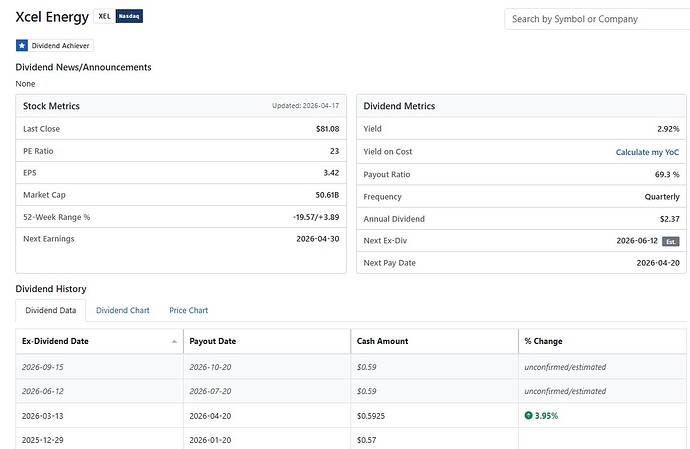This screenshot has width=690, height=449.
Task: Click the payout date 2026-07-20
Action: point(210,391)
